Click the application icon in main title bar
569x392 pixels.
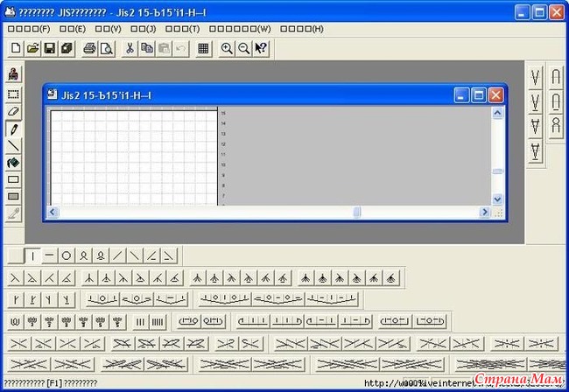pos(11,12)
